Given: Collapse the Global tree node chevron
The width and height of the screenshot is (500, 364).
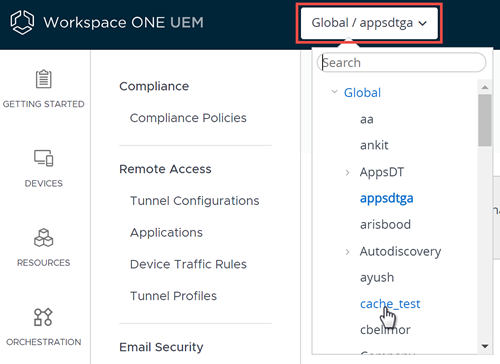Looking at the screenshot, I should click(x=334, y=92).
